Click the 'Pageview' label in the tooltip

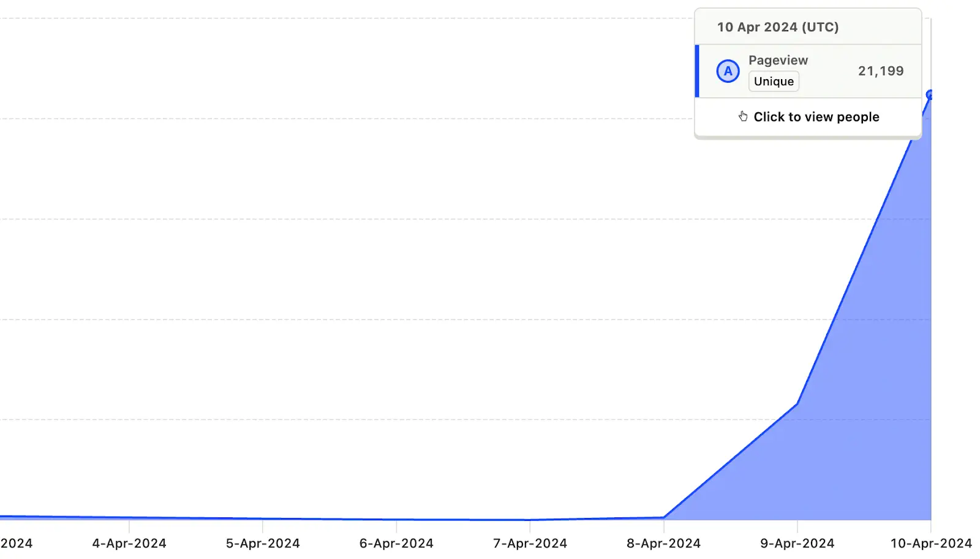[778, 60]
